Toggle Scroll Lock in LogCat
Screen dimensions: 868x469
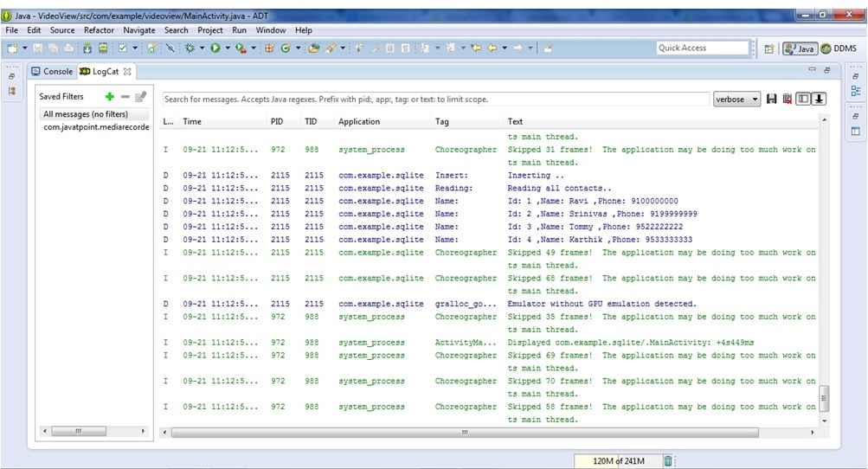(x=819, y=100)
